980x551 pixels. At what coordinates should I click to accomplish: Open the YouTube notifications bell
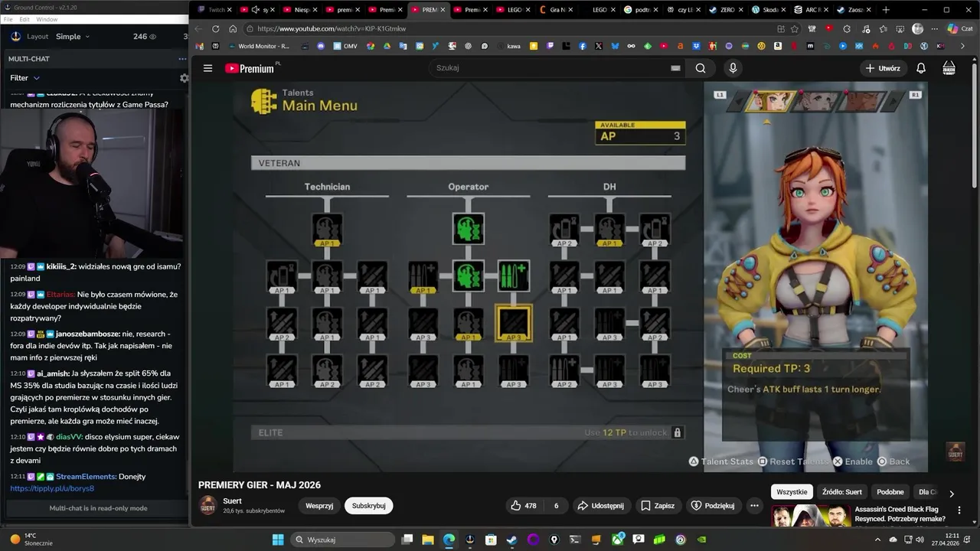click(x=921, y=68)
